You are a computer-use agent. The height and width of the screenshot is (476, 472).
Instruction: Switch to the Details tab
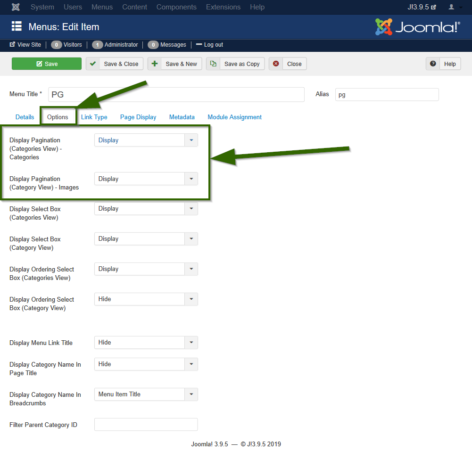pos(25,117)
